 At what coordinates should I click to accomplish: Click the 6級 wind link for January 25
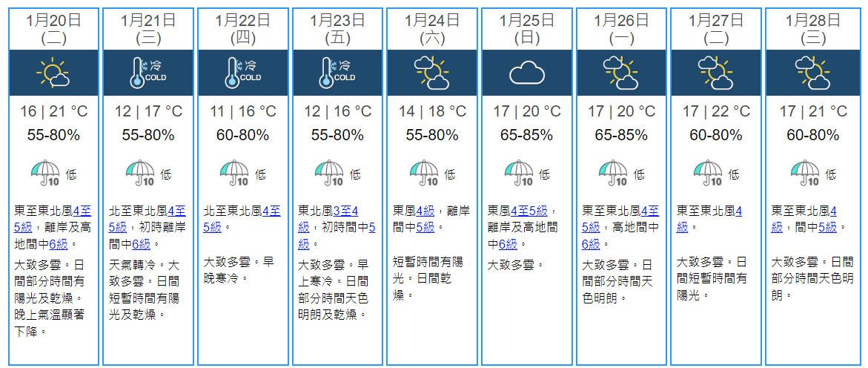pos(508,244)
